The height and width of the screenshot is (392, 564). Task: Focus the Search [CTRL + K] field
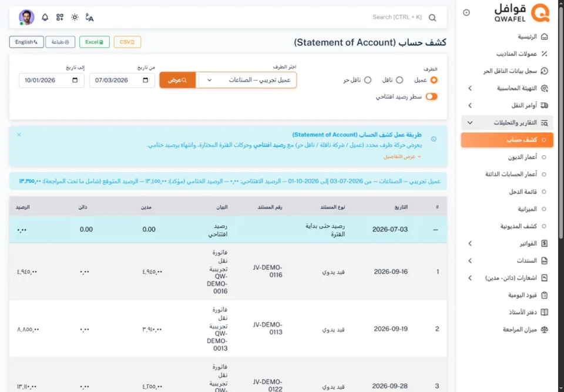coord(397,17)
